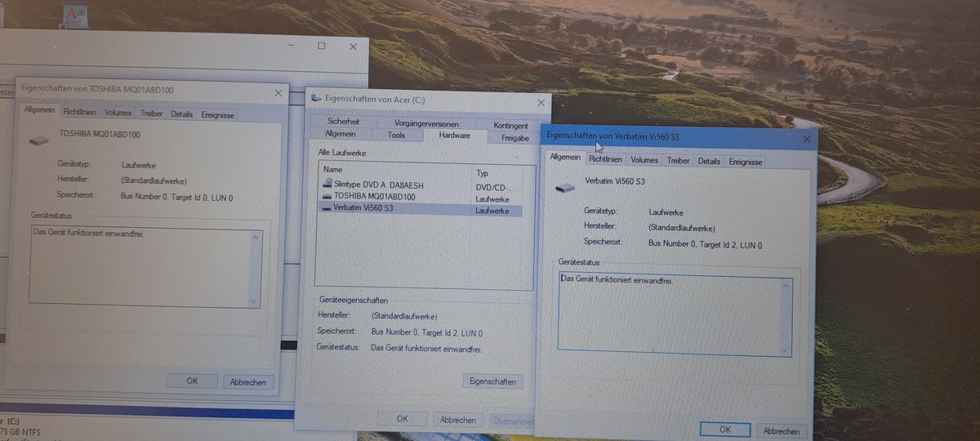Open Ereignisse tab in Verbatim properties
The width and height of the screenshot is (980, 441).
(745, 163)
